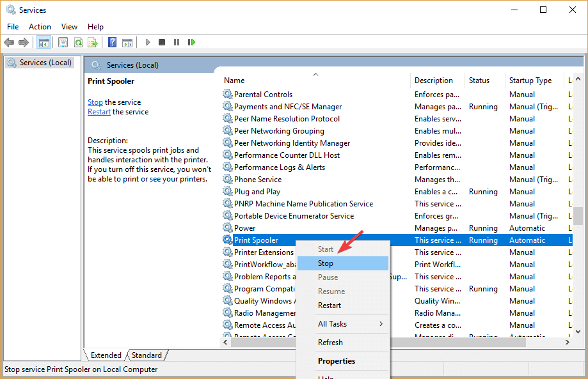Select the Peer Networking Identity Manager service
This screenshot has height=379, width=588.
[292, 143]
